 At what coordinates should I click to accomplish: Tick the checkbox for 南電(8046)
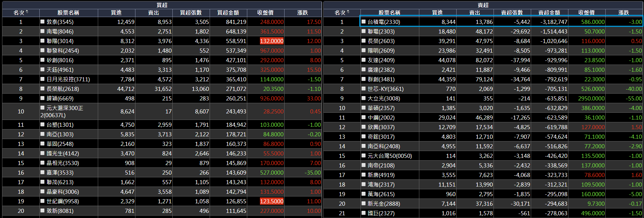point(42,31)
